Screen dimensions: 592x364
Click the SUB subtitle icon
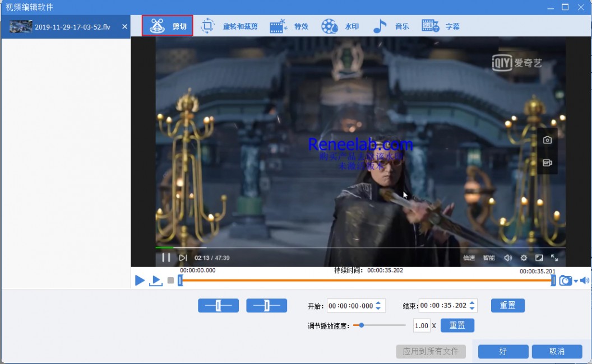coord(430,26)
